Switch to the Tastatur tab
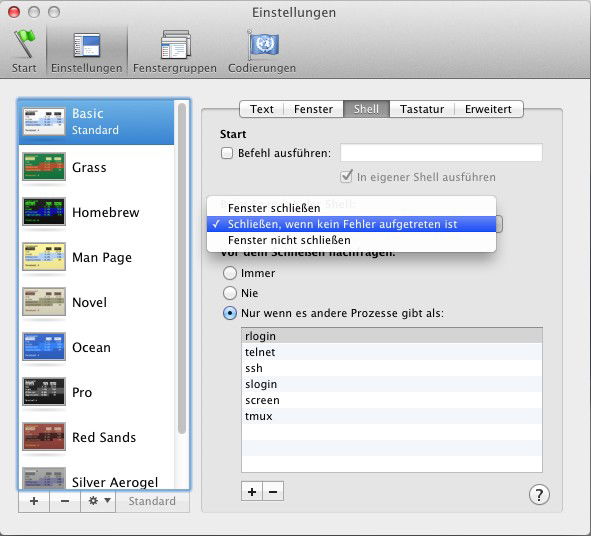The height and width of the screenshot is (536, 591). tap(422, 109)
